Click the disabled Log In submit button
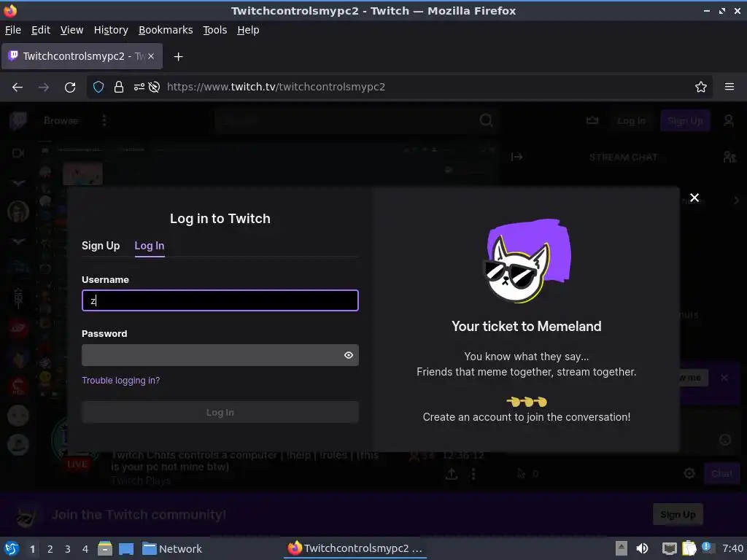The image size is (747, 560). (220, 413)
